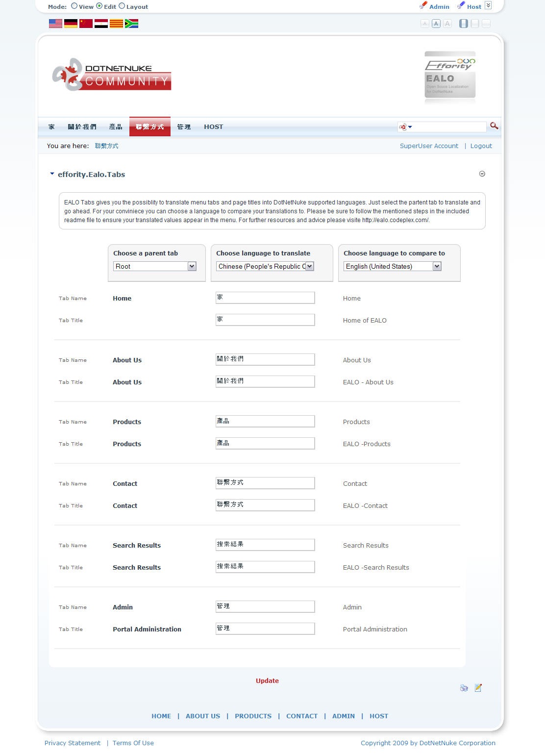
Task: Open the highlighted 聯繫方式 menu tab
Action: (150, 126)
